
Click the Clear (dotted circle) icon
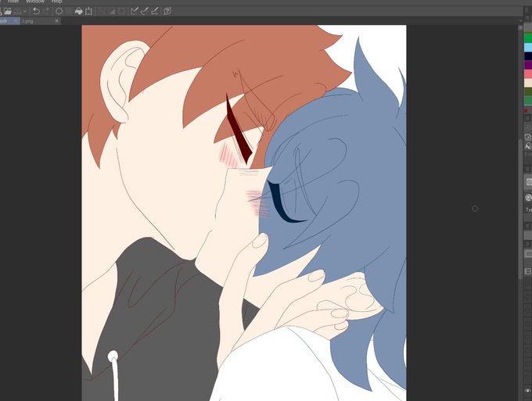pos(59,11)
